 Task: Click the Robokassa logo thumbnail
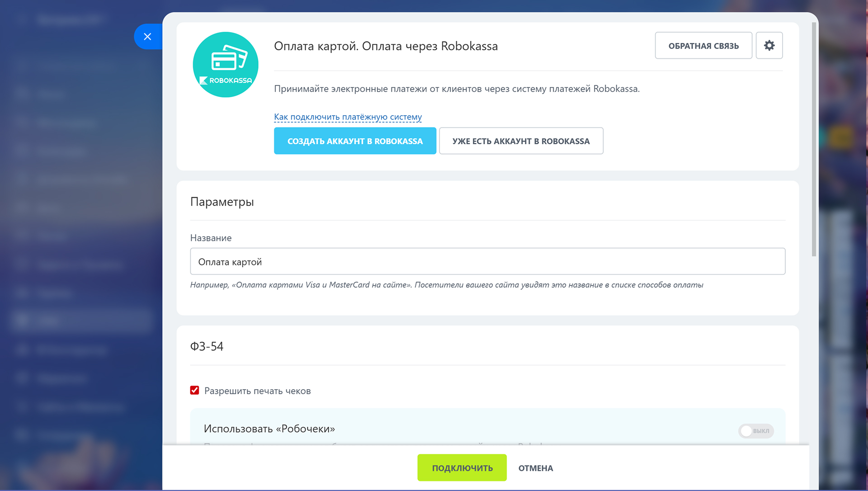(226, 65)
